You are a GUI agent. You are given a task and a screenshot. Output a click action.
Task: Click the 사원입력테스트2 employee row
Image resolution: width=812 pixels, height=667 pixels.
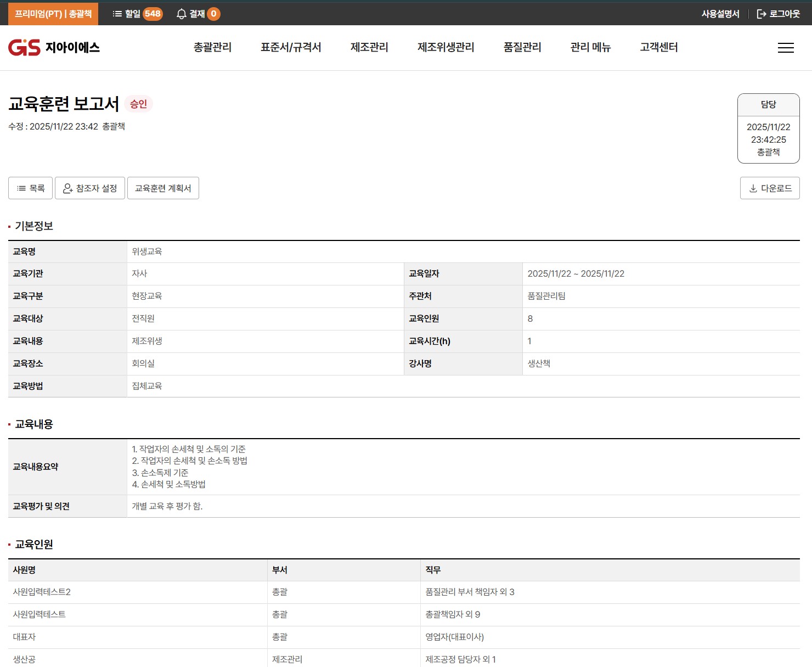404,592
